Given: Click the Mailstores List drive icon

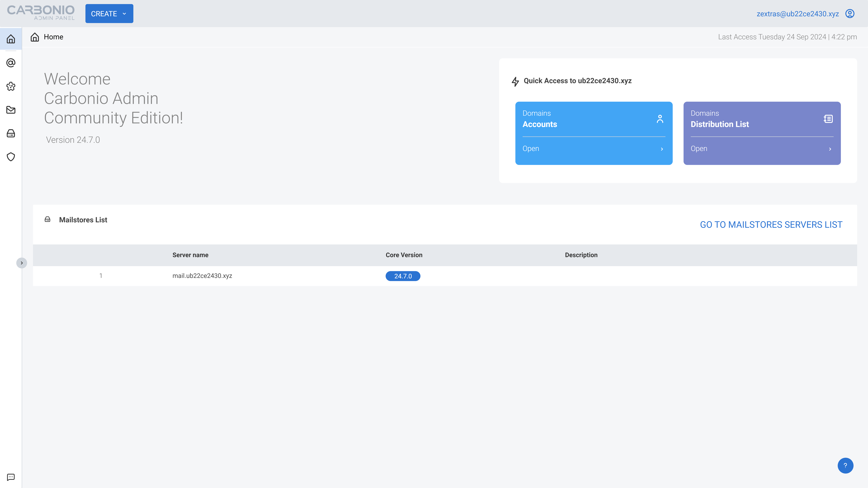Looking at the screenshot, I should [x=47, y=220].
